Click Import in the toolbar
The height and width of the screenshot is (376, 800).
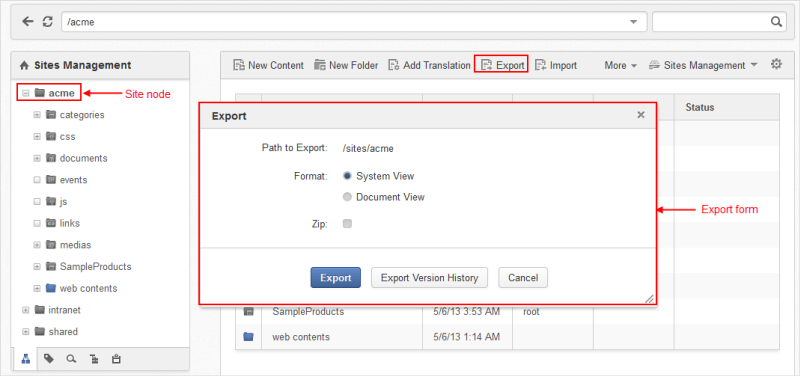coord(556,65)
